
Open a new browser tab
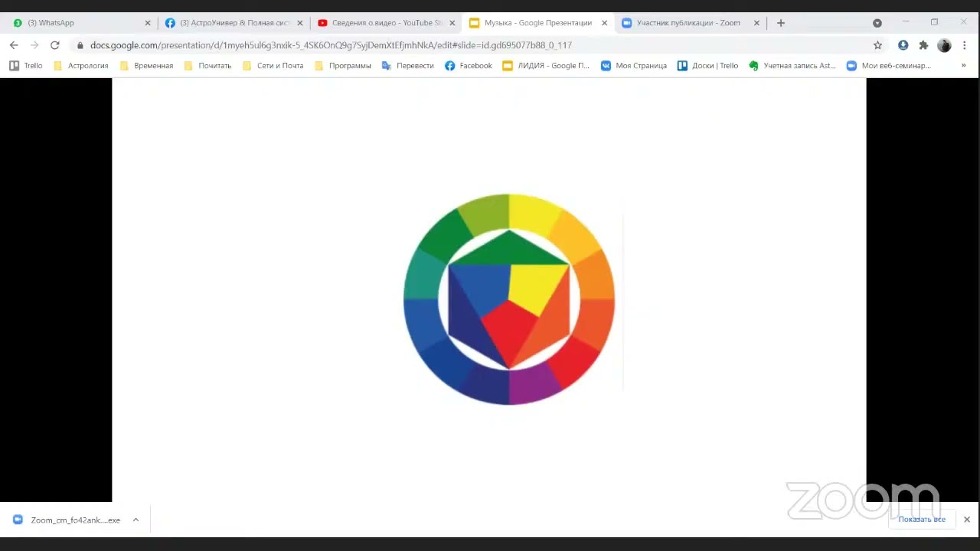coord(781,23)
